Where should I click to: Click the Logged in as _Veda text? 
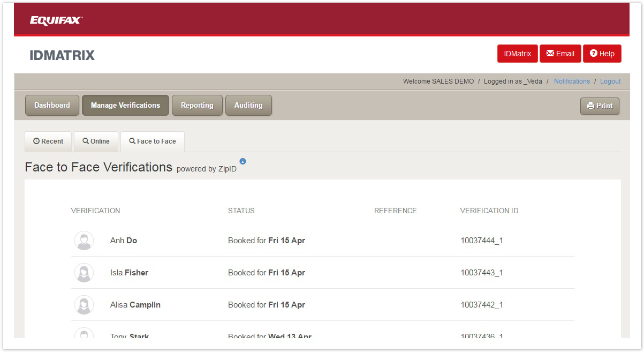513,81
